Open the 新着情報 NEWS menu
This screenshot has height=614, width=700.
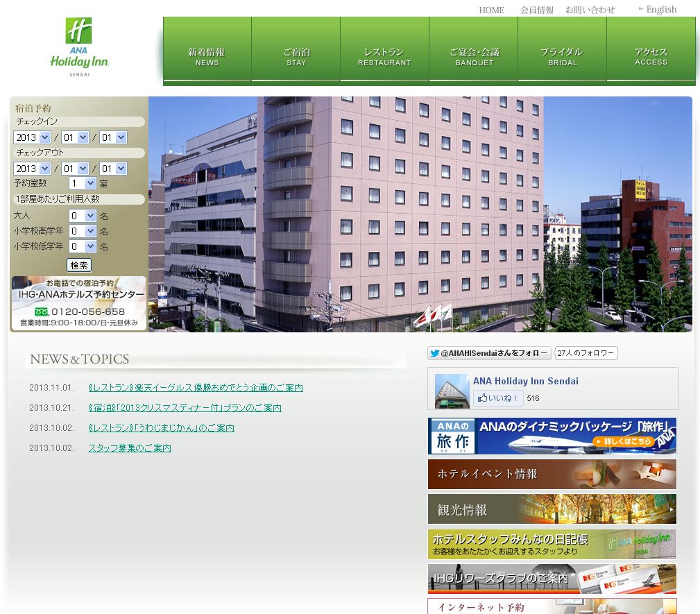[207, 50]
